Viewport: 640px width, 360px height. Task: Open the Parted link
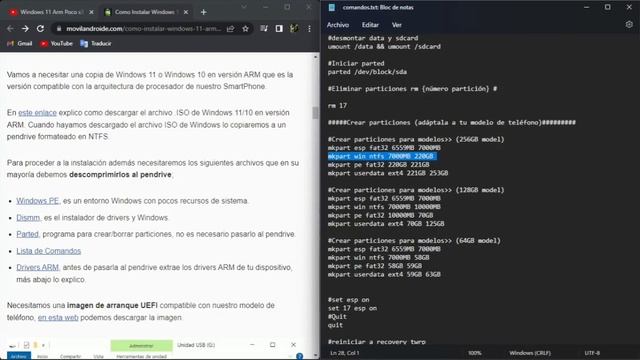[x=27, y=234]
